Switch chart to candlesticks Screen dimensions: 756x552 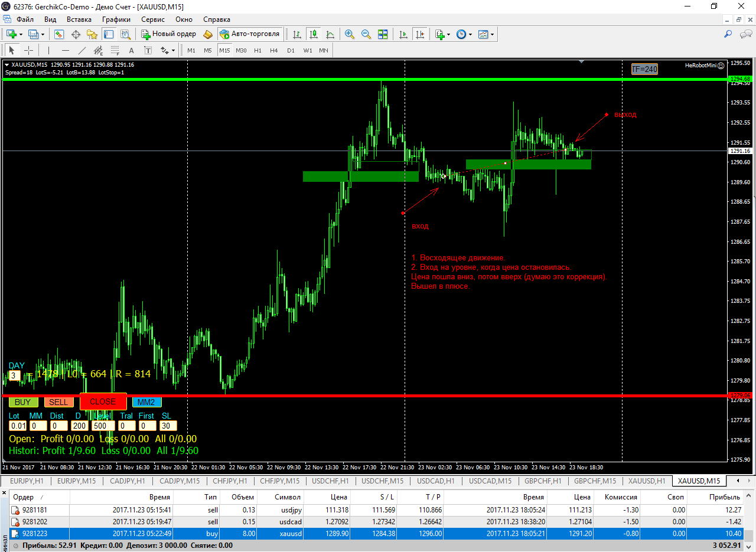click(313, 34)
